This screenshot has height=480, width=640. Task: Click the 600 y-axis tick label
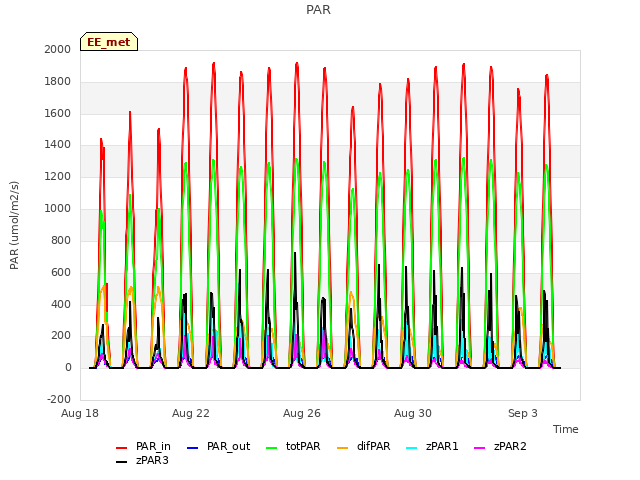pyautogui.click(x=61, y=272)
